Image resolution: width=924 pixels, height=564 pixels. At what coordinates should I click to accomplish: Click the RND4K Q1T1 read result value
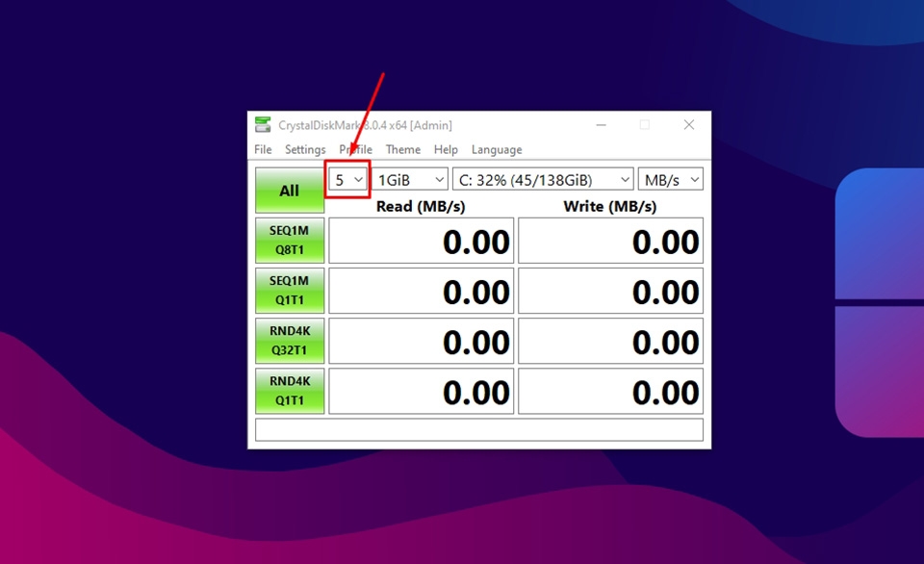point(422,391)
